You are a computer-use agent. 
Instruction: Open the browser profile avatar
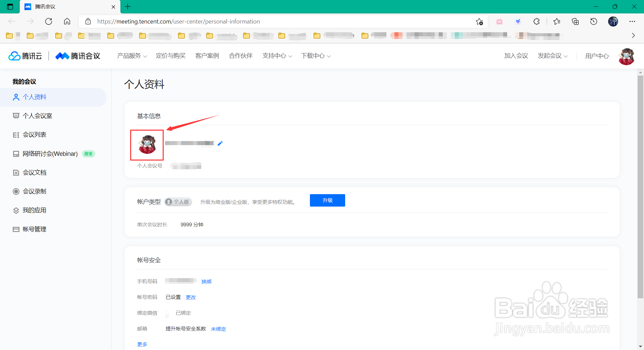pyautogui.click(x=613, y=21)
